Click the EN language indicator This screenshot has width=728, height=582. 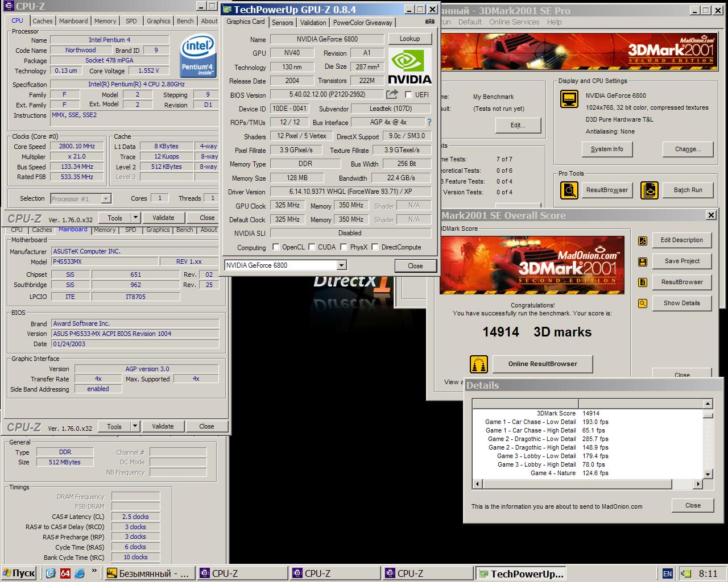(668, 573)
